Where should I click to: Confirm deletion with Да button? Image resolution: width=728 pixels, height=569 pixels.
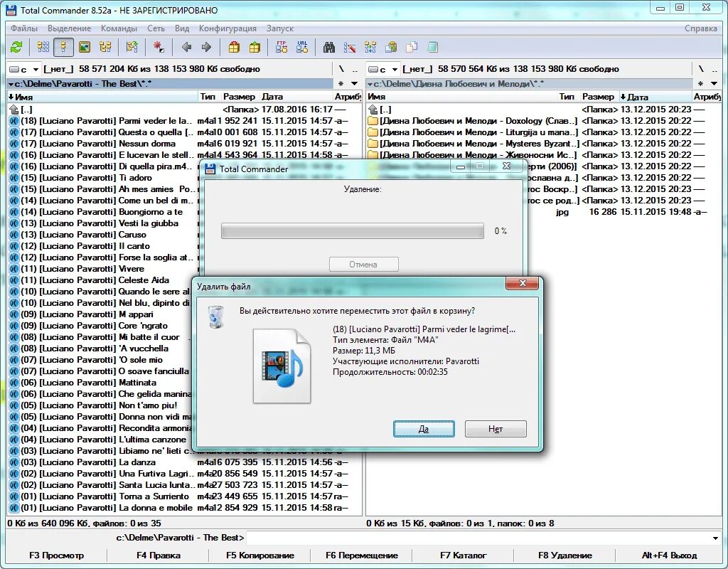click(424, 429)
